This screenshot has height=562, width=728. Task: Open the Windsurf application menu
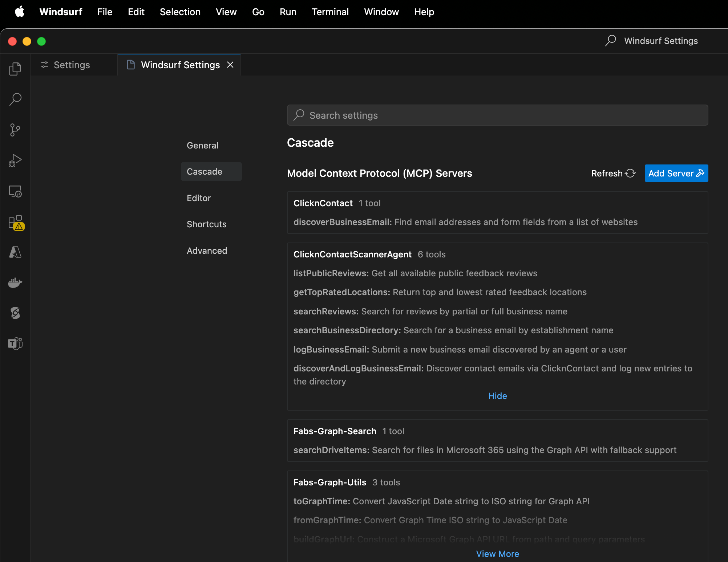(x=61, y=12)
